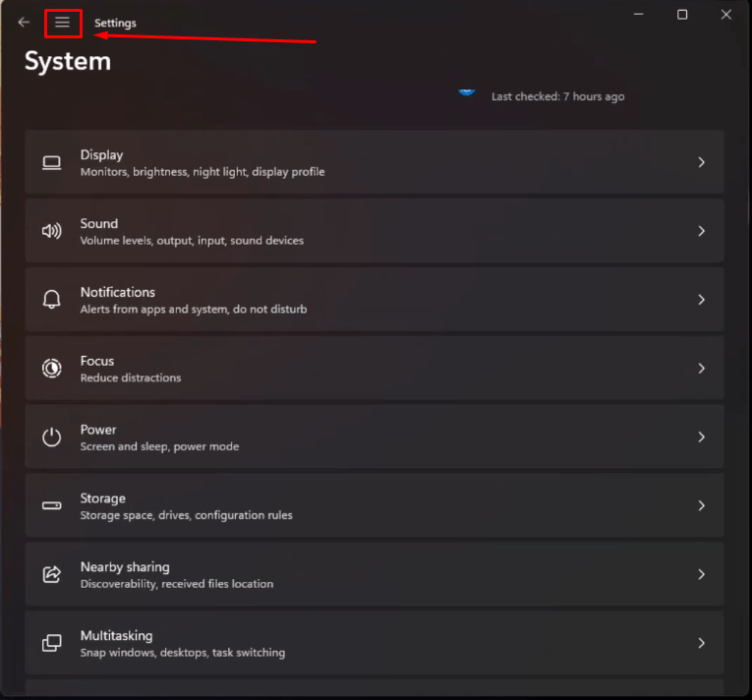Click 'Alerts from apps and system, do not disturb'
Image resolution: width=752 pixels, height=700 pixels.
coord(194,310)
